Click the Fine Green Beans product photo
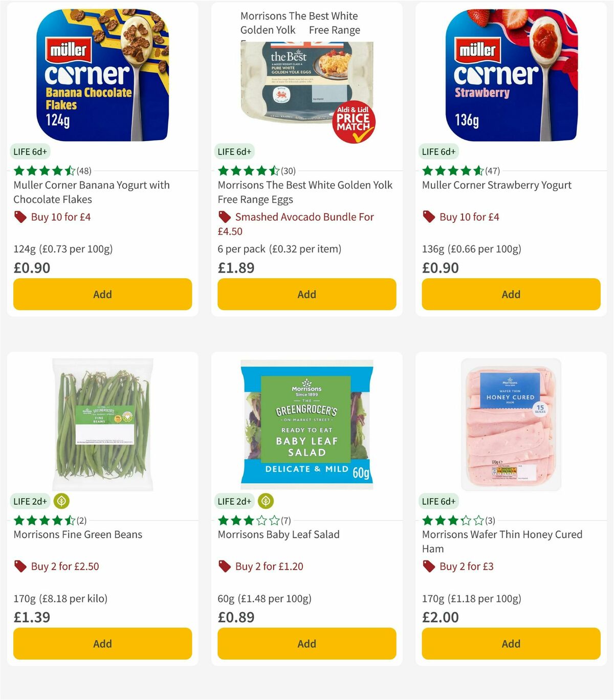 tap(102, 423)
